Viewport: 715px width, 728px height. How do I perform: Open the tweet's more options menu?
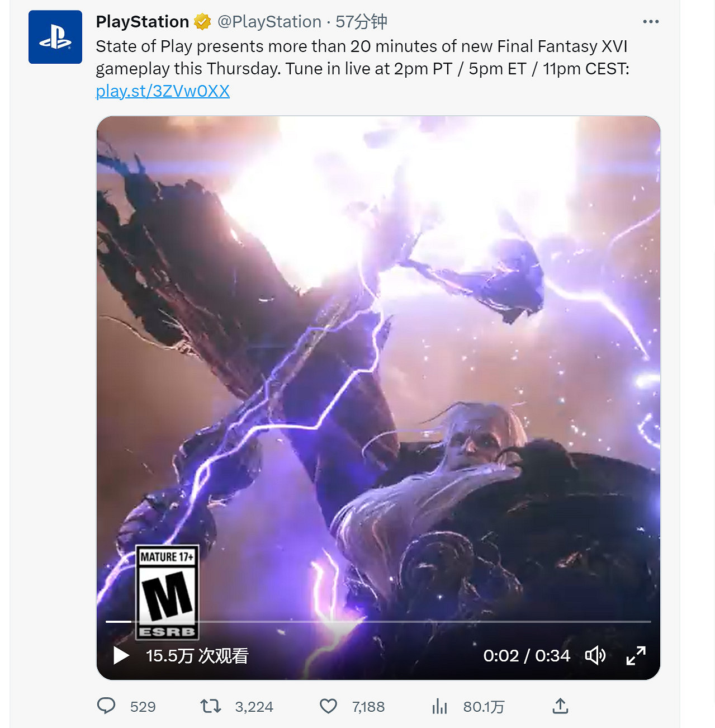(651, 22)
